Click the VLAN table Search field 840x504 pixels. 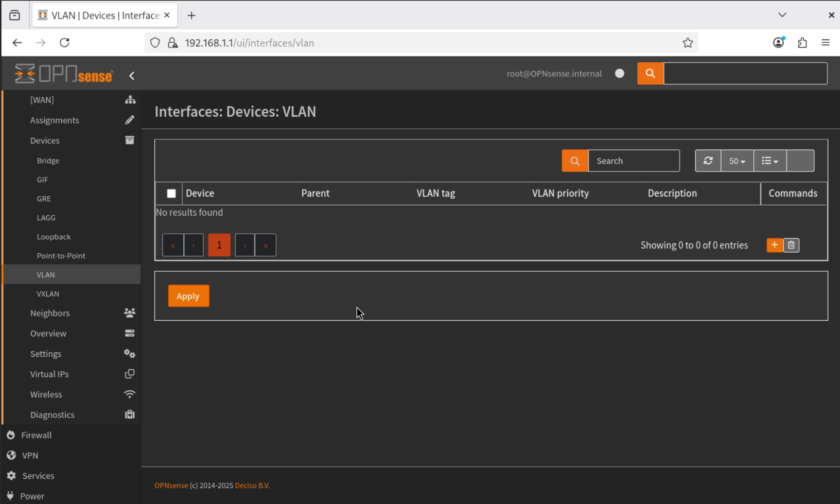coord(633,161)
